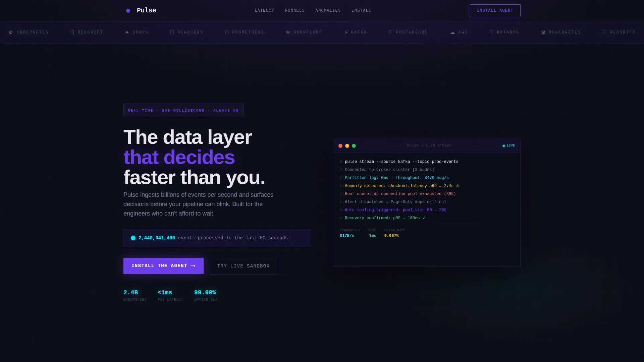
Task: Click the 817K/s throughput value
Action: (347, 236)
